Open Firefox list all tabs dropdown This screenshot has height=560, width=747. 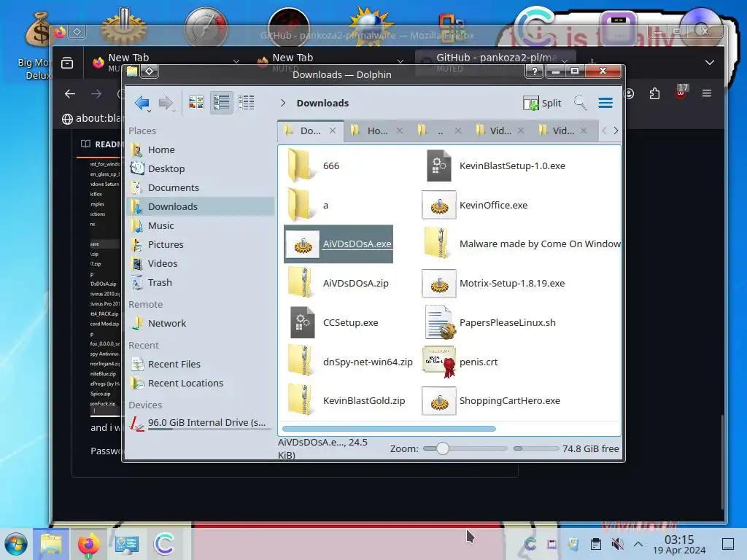(x=709, y=63)
